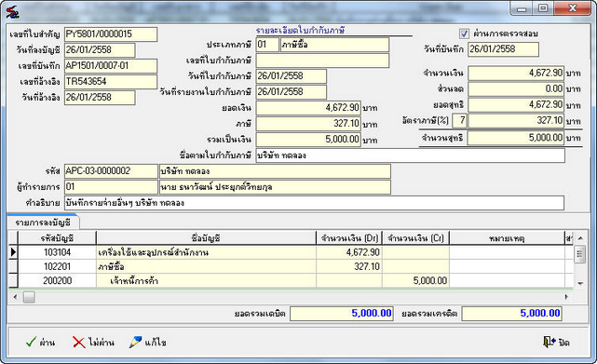Click the ชื่อตามใบกำกับภาษี field
This screenshot has height=364, width=597.
pos(411,155)
